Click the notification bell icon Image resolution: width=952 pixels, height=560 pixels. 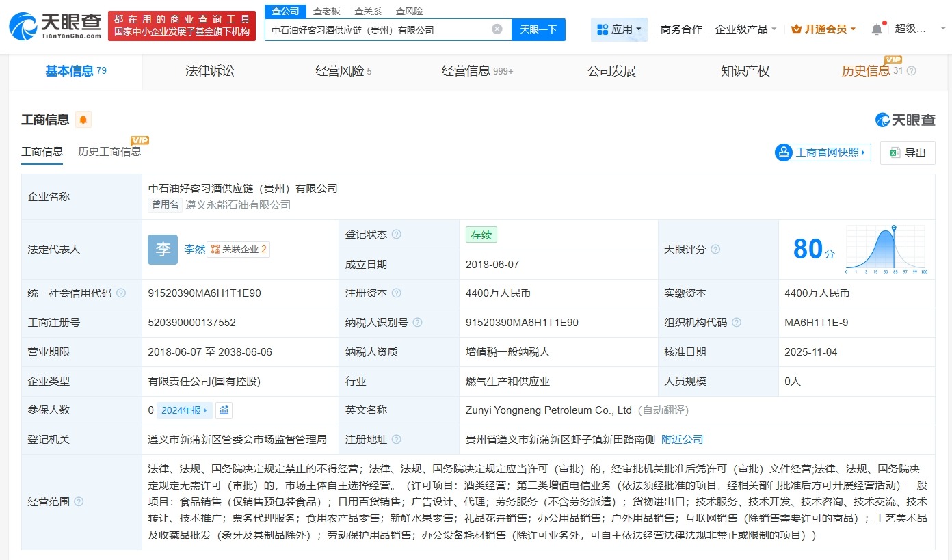point(877,28)
